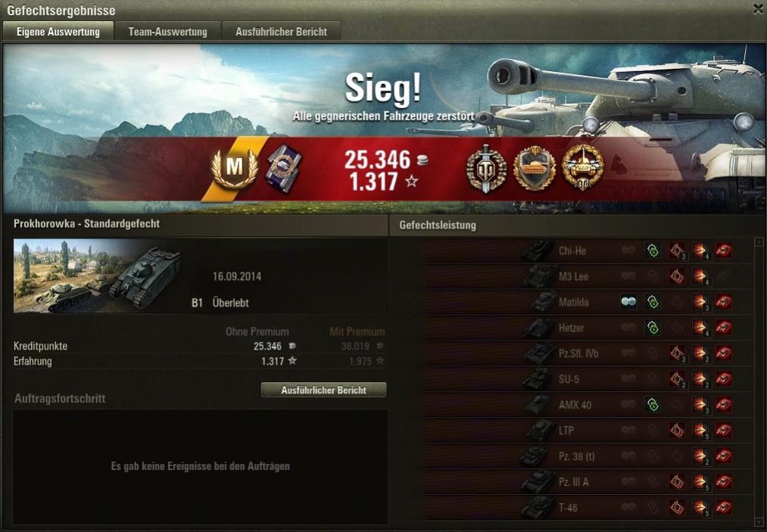Click the Mastery Badge M medal icon
Screen dimensions: 767x532
point(234,169)
